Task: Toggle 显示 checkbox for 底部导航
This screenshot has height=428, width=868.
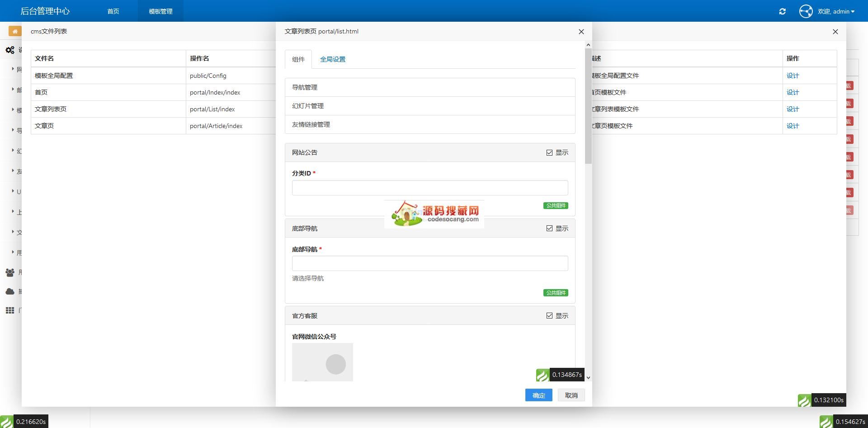Action: [549, 228]
